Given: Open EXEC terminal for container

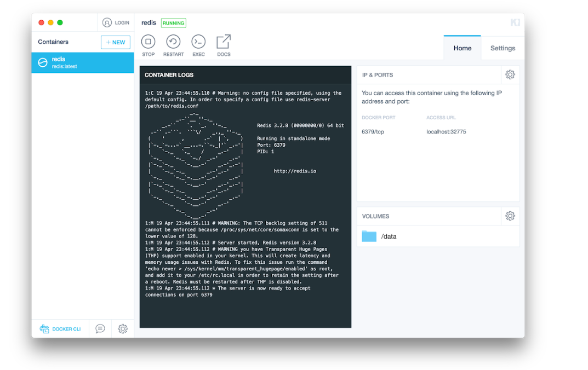Looking at the screenshot, I should (x=198, y=45).
